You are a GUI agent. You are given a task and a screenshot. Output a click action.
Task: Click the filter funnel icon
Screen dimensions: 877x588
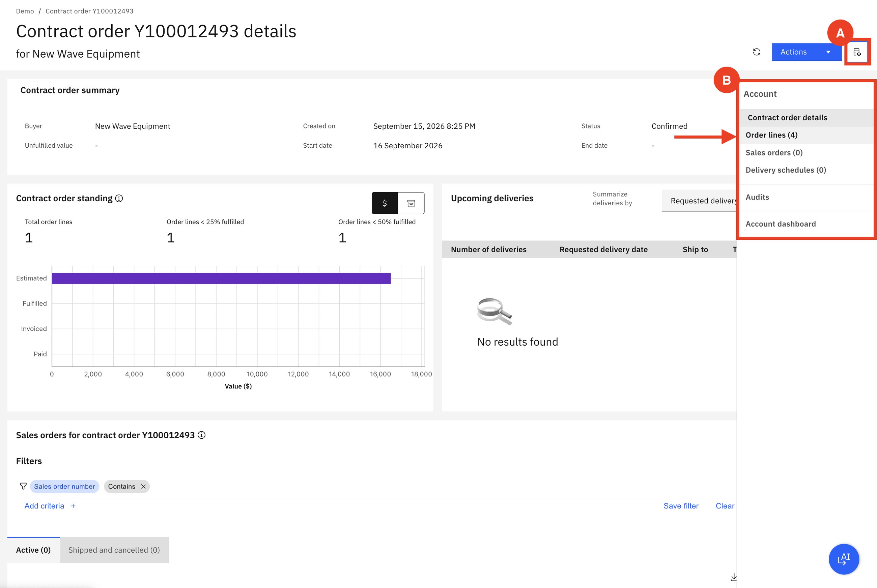pos(23,487)
